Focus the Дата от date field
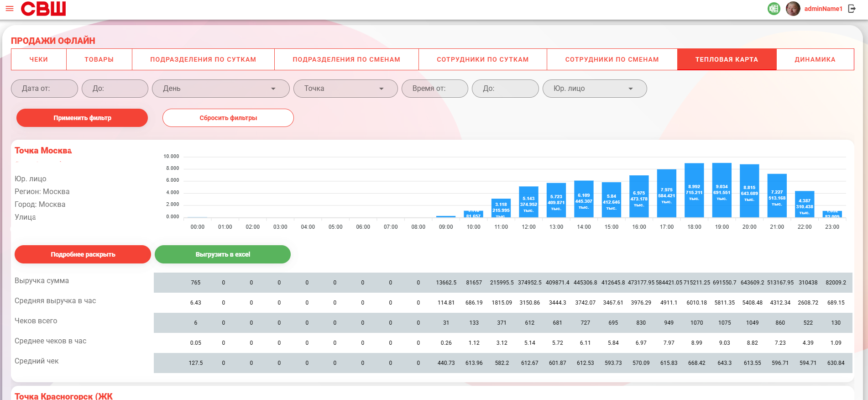The image size is (868, 400). (x=44, y=89)
